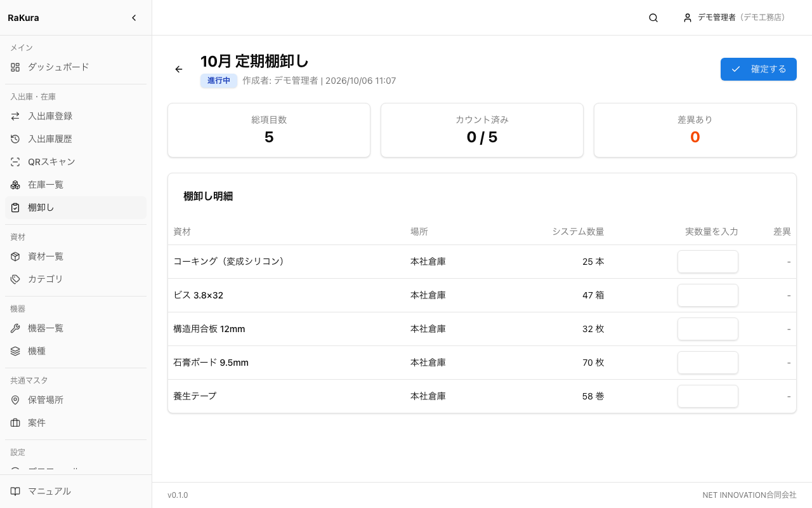Click the 入出庫登録 swap arrows icon
Image resolution: width=812 pixels, height=508 pixels.
click(15, 116)
